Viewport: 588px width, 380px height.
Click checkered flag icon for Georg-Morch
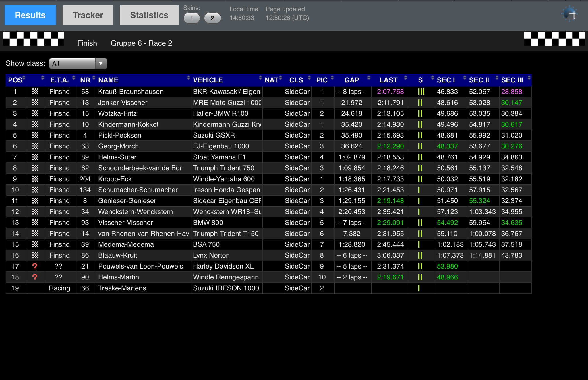(35, 146)
